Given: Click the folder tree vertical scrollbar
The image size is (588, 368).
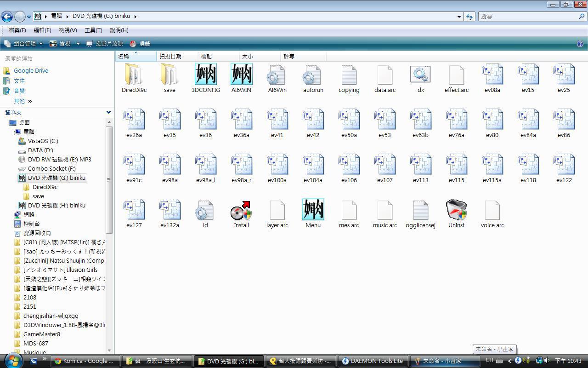Looking at the screenshot, I should [x=109, y=179].
